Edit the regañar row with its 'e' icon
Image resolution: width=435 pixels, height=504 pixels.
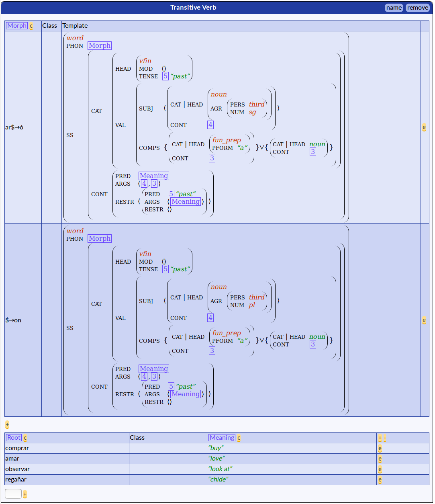pos(380,480)
